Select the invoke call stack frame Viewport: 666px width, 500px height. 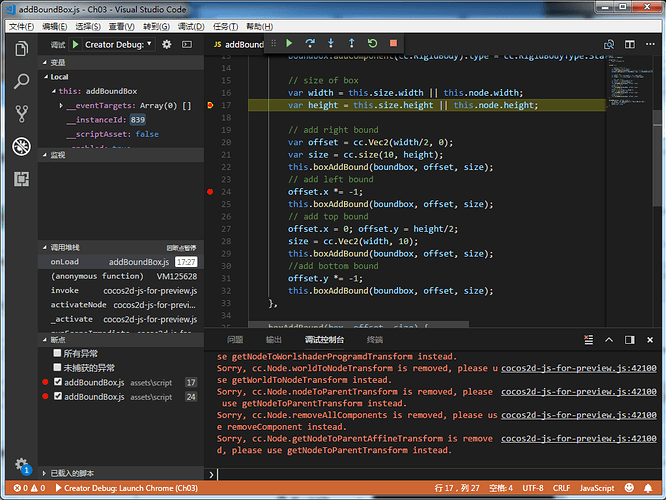pos(65,290)
